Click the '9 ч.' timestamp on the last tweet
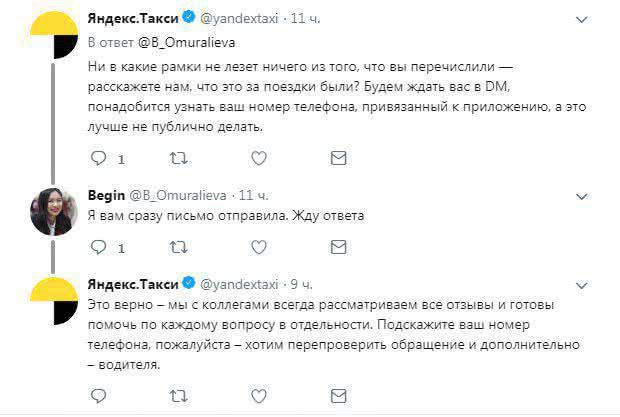Screen dimensions: 620x417 point(299,284)
